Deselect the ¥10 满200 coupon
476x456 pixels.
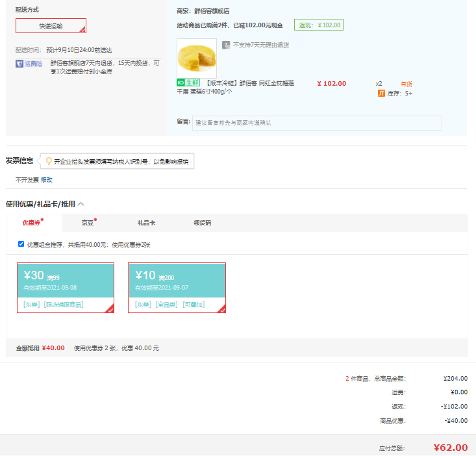[x=177, y=288]
